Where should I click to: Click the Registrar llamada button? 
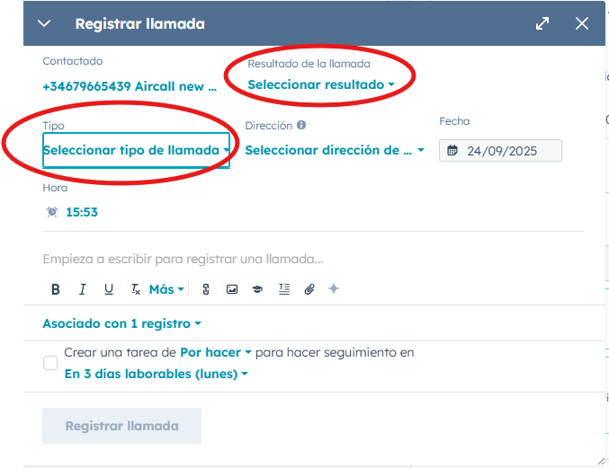tap(122, 426)
